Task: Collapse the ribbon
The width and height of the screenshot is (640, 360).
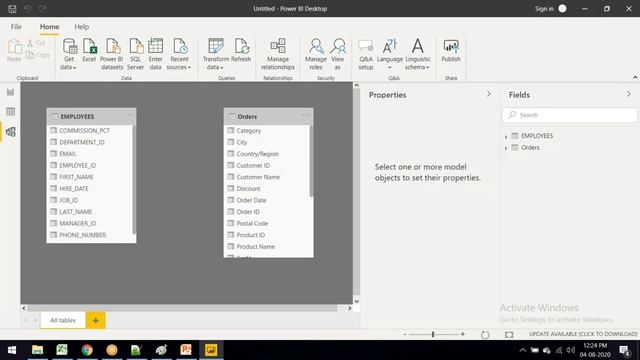Action: (x=635, y=77)
